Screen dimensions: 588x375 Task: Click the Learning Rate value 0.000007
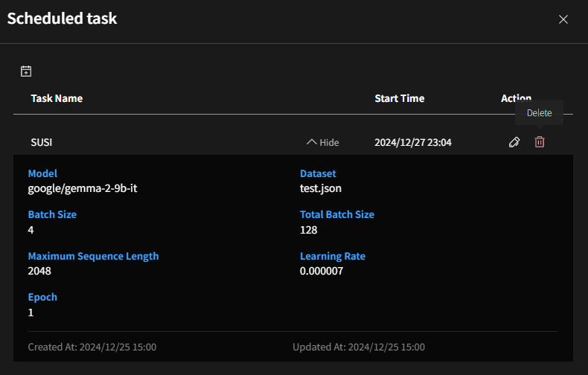pos(322,272)
